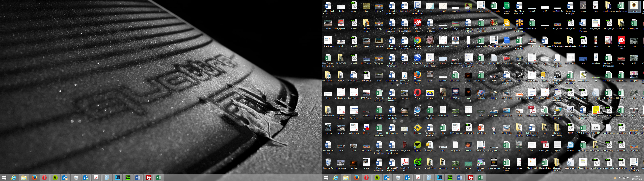Screen dimensions: 644x181
Task: Launch Creative Cloud from the desktop
Action: click(x=417, y=25)
